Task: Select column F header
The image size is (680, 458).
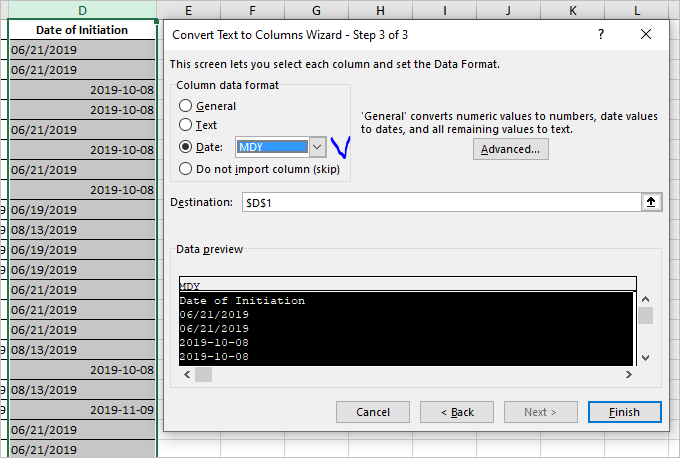Action: (x=252, y=10)
